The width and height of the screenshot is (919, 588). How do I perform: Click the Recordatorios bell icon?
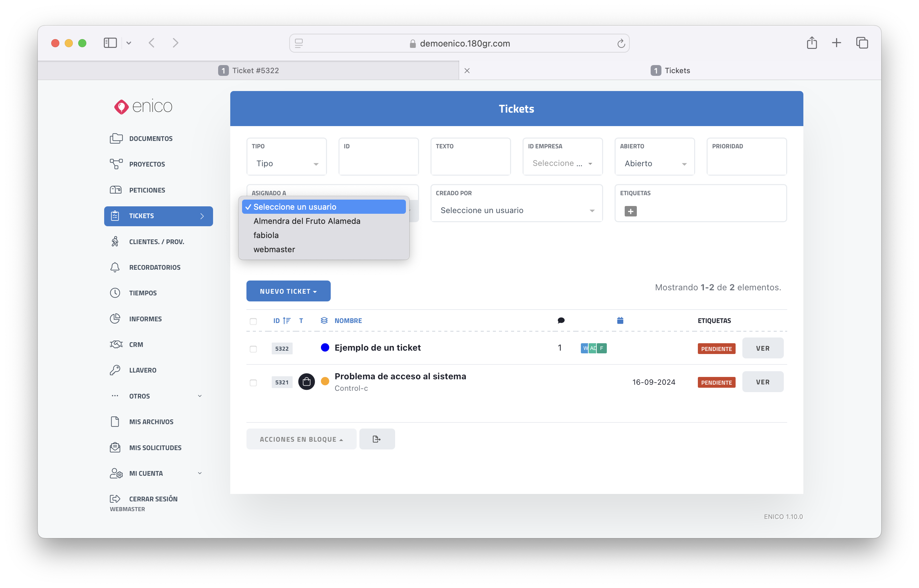pos(115,267)
